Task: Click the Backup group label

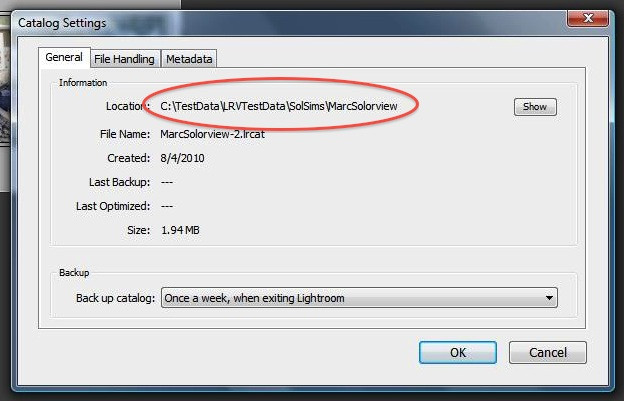Action: coord(74,273)
